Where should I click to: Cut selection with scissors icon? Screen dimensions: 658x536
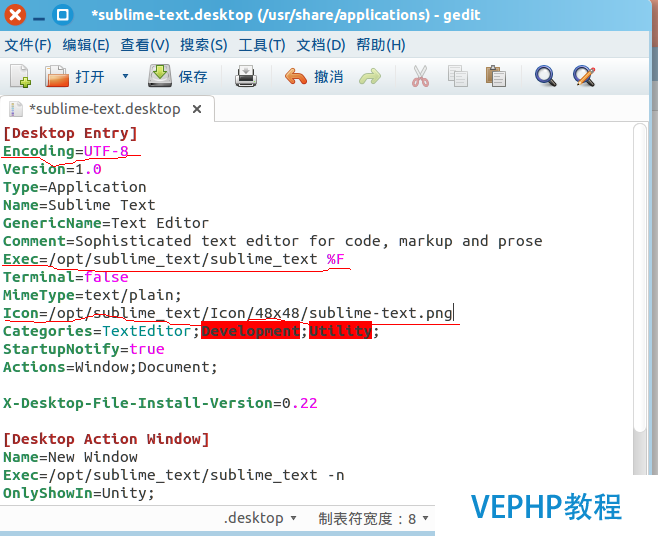click(x=420, y=76)
